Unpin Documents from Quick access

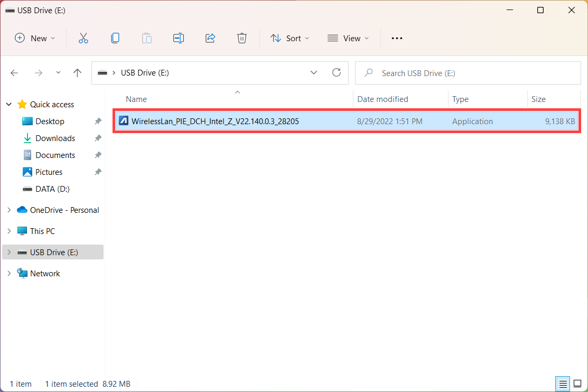click(x=98, y=155)
